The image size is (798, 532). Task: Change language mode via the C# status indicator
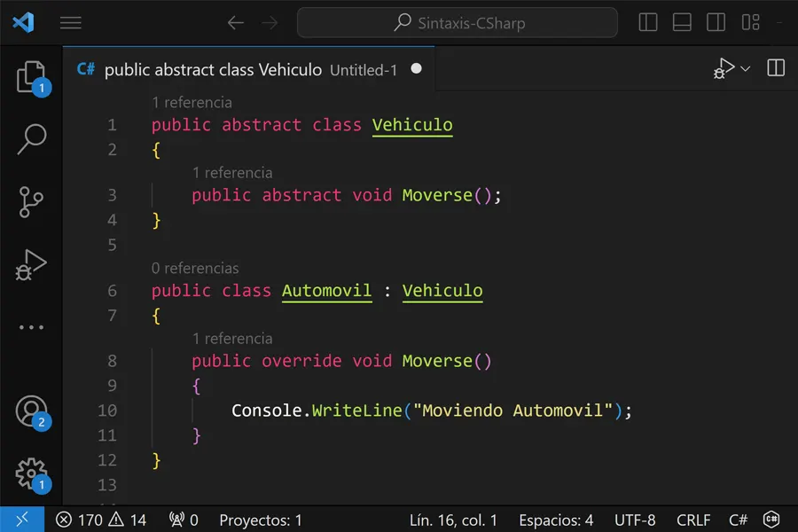tap(739, 520)
